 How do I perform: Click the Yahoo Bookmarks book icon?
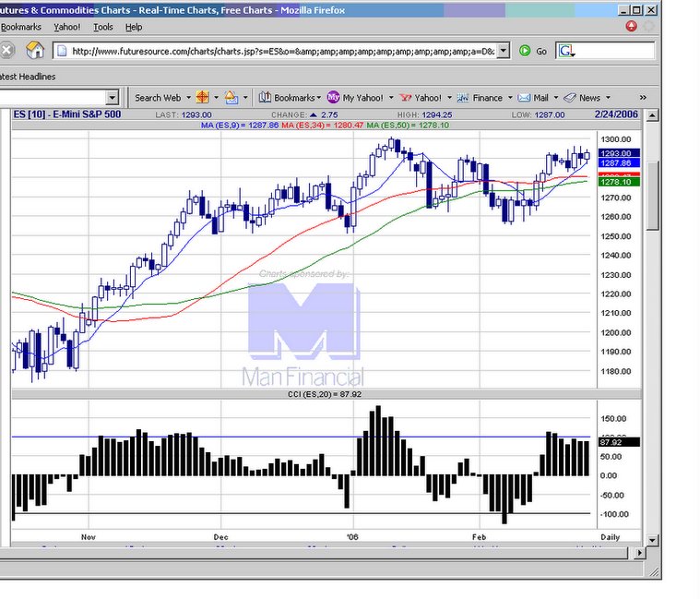(x=266, y=98)
